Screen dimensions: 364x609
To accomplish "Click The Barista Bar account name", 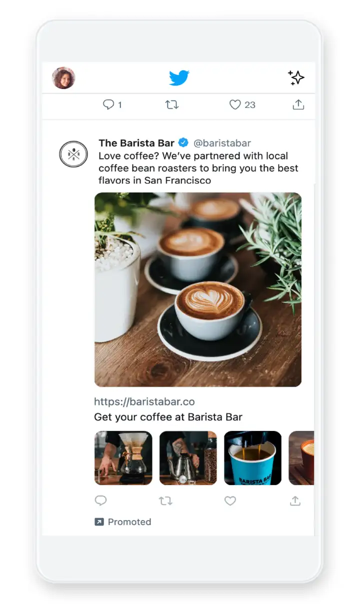I will point(136,143).
